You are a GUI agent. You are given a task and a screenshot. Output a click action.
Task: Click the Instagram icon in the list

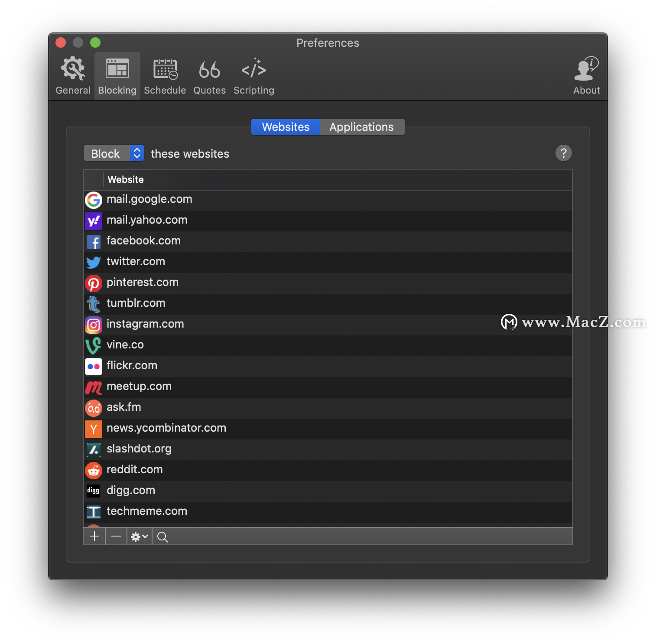(x=94, y=325)
